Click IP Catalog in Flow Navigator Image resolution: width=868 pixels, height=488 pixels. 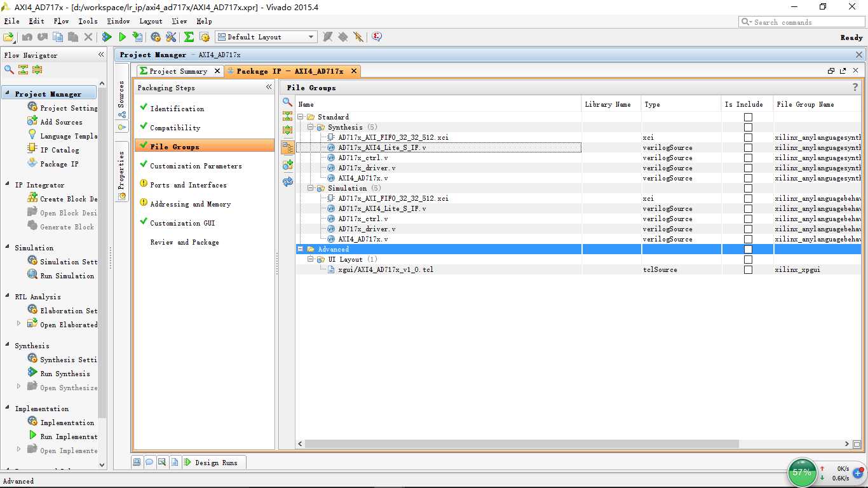pyautogui.click(x=60, y=150)
